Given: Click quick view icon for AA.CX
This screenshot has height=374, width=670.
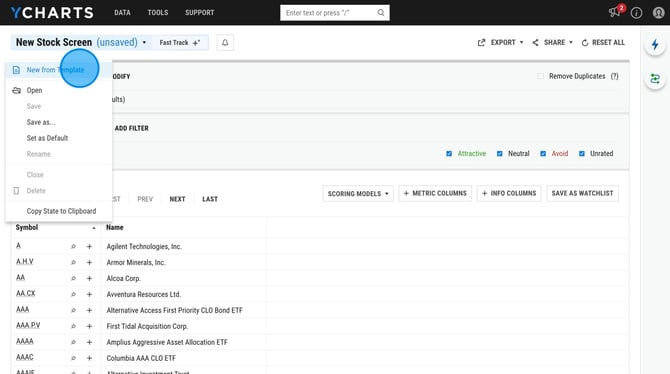Looking at the screenshot, I should (x=73, y=294).
